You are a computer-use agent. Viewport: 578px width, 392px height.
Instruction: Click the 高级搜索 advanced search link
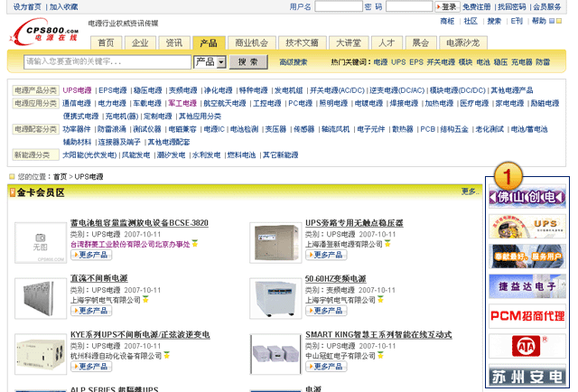293,62
